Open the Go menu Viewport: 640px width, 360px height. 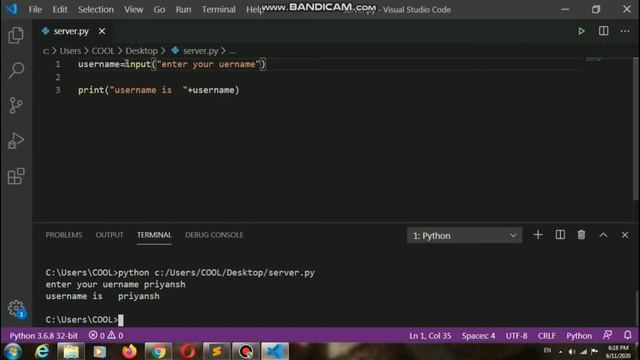[159, 9]
